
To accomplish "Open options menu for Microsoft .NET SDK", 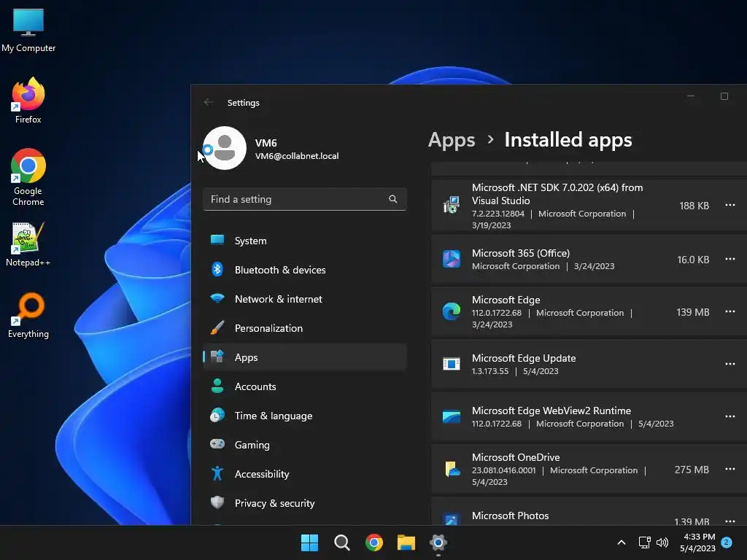I will click(x=729, y=205).
